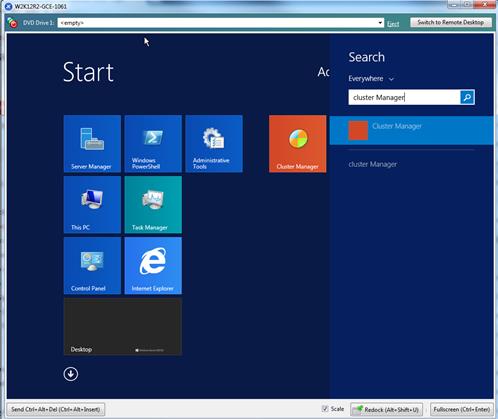Open the Desktop tile
The height and width of the screenshot is (419, 498).
[123, 327]
